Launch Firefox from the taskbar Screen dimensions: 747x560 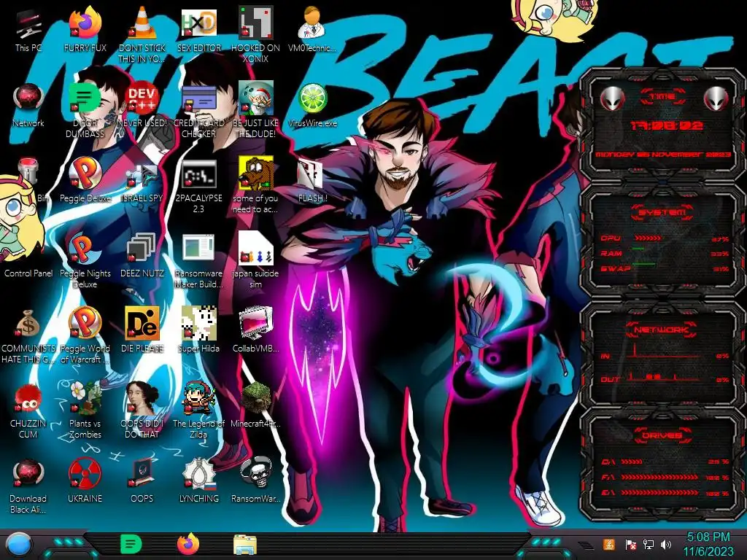pos(188,544)
